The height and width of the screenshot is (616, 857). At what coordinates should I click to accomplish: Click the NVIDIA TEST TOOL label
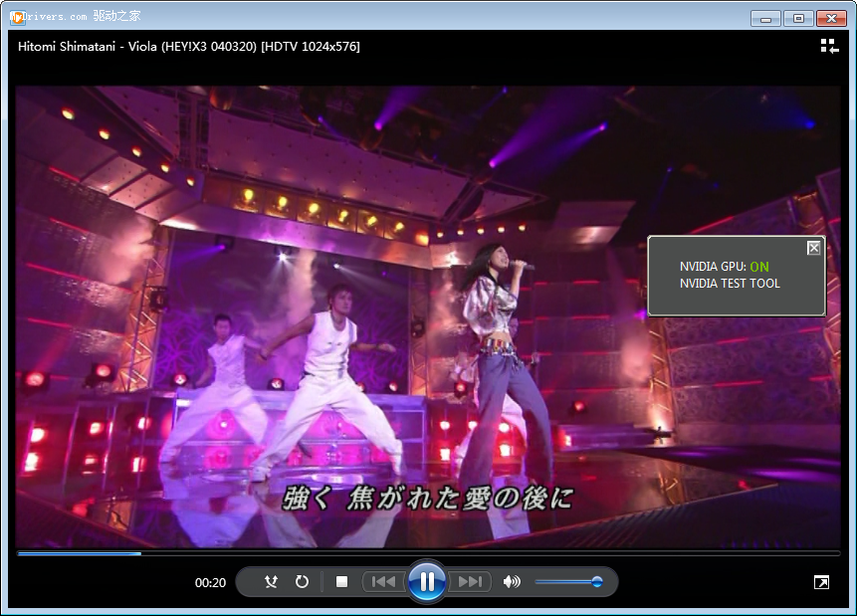(x=730, y=284)
